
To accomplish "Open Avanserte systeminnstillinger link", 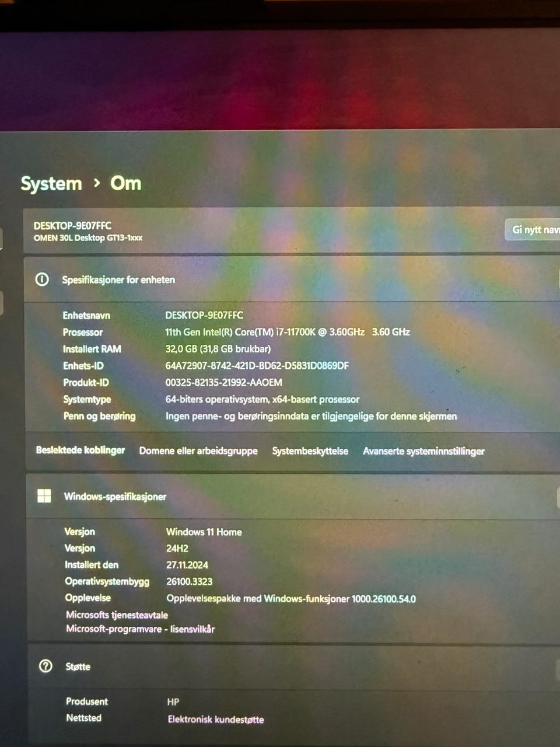I will point(423,451).
